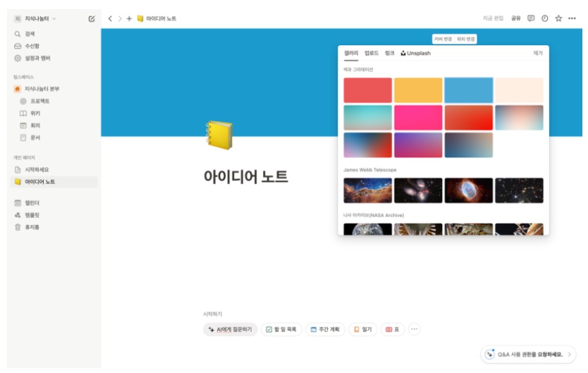
Task: Switch to 갤러리 tab
Action: coord(351,53)
